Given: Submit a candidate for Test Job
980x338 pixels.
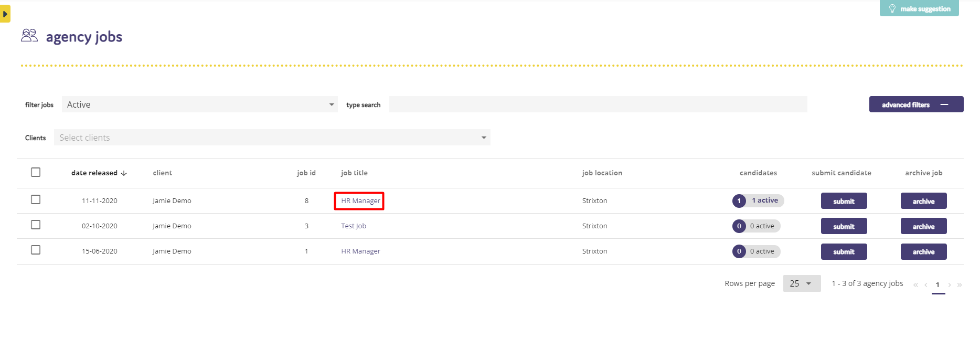Looking at the screenshot, I should point(844,226).
